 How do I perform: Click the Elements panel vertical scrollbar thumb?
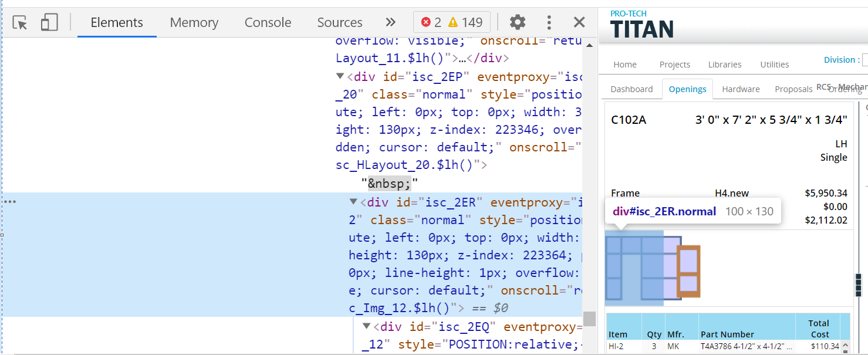(x=589, y=319)
